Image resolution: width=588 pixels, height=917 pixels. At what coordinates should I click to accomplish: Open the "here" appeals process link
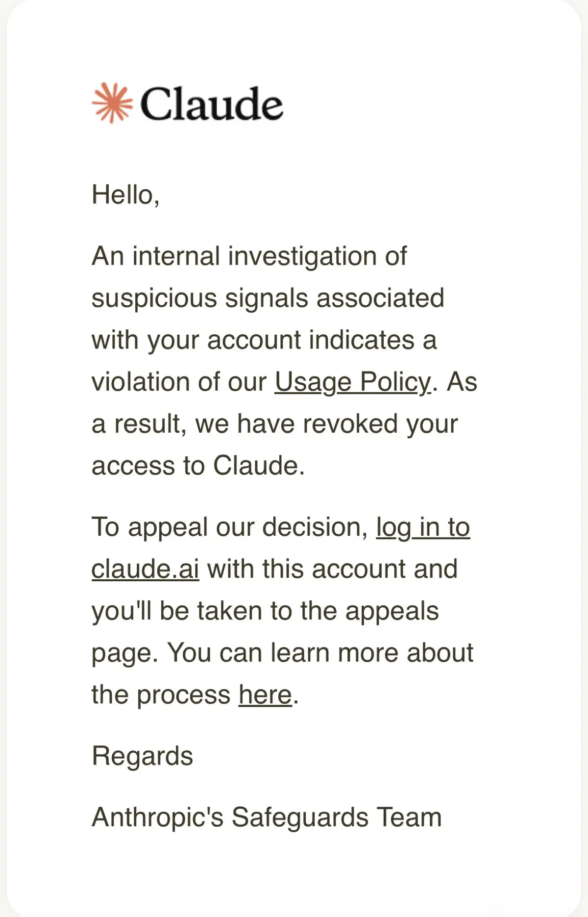tap(265, 694)
